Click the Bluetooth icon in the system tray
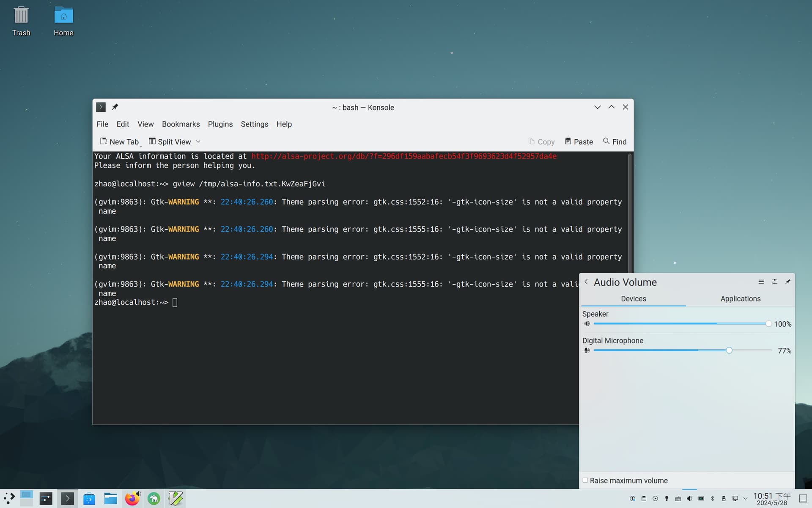The image size is (812, 508). pyautogui.click(x=712, y=499)
